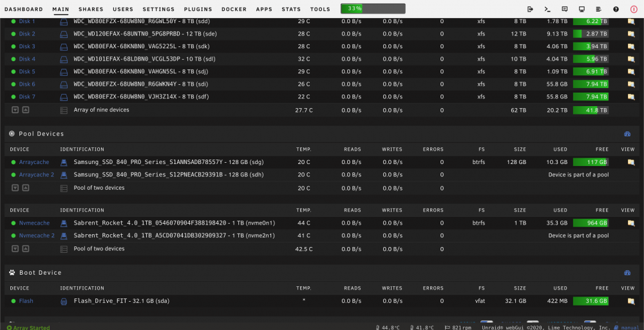Click the gauge icon in the Pool Devices header
Image resolution: width=644 pixels, height=330 pixels.
[627, 134]
